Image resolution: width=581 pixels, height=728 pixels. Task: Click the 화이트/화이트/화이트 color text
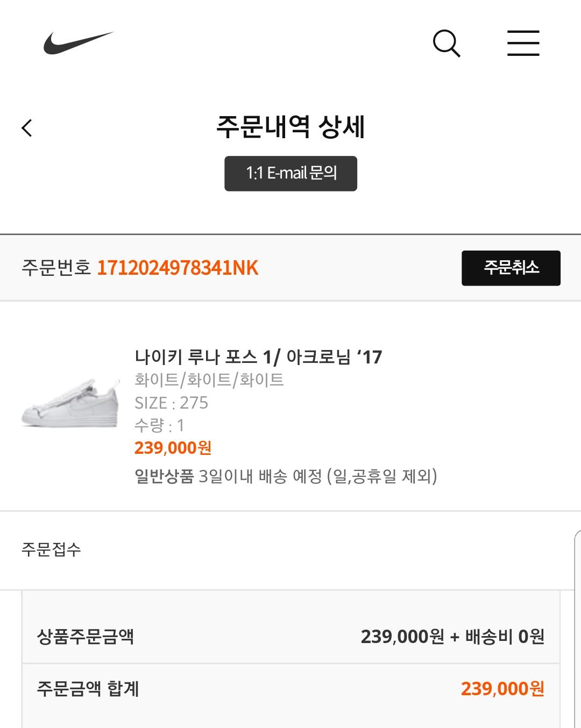pyautogui.click(x=209, y=380)
